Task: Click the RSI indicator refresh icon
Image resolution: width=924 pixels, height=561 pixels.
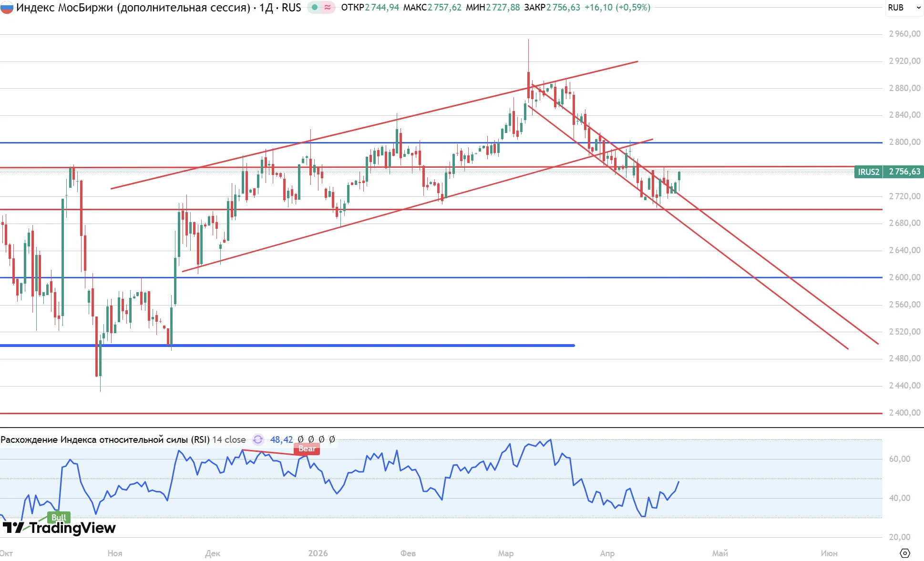Action: pos(258,439)
